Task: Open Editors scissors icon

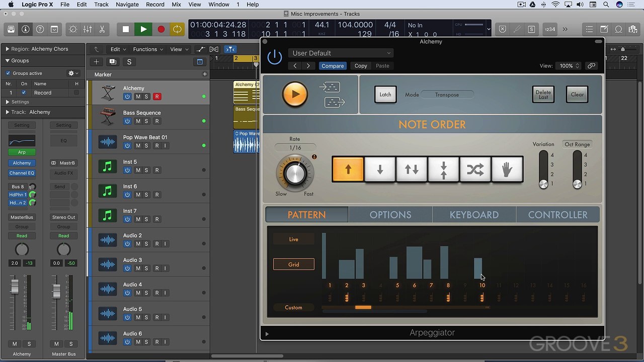Action: tap(102, 29)
